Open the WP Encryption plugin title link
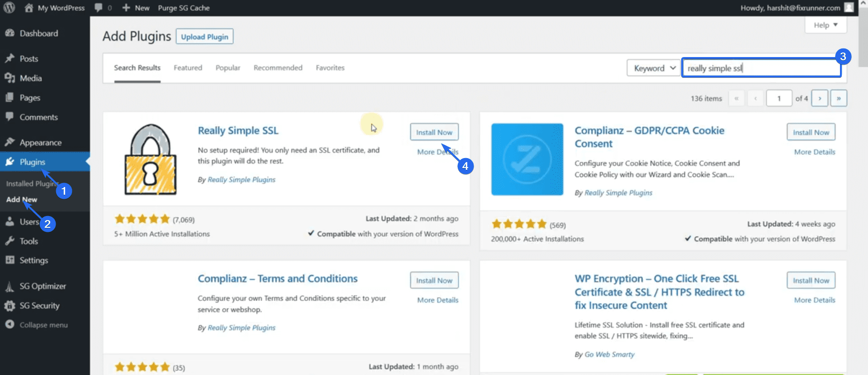 [659, 292]
